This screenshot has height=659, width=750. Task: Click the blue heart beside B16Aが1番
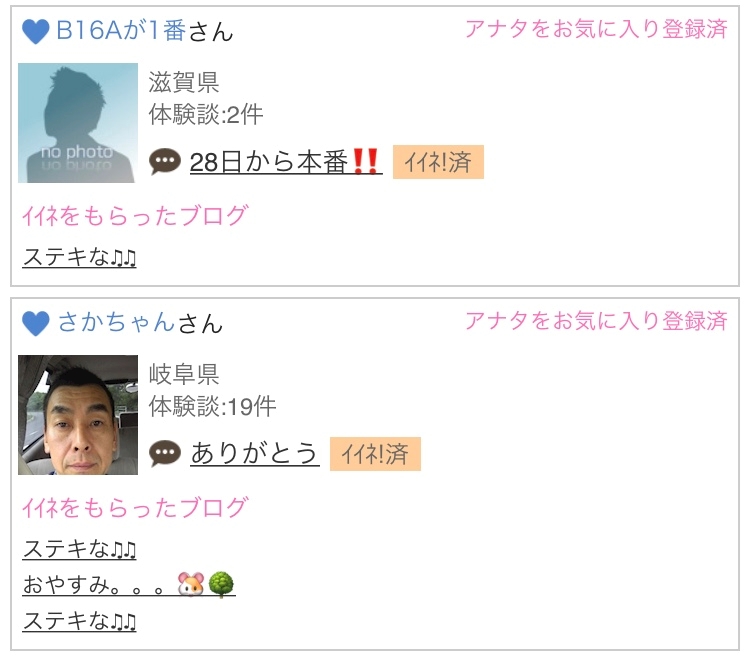pos(36,32)
